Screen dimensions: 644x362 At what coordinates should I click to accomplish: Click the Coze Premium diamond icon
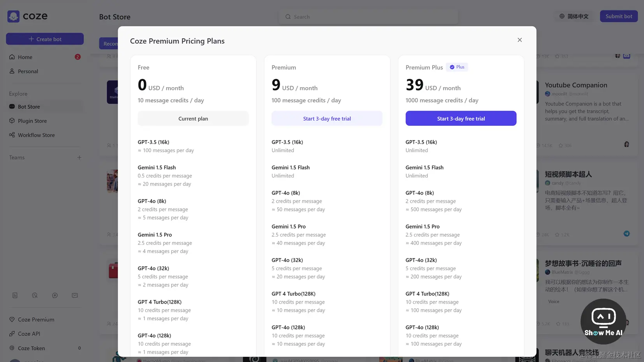coord(12,320)
